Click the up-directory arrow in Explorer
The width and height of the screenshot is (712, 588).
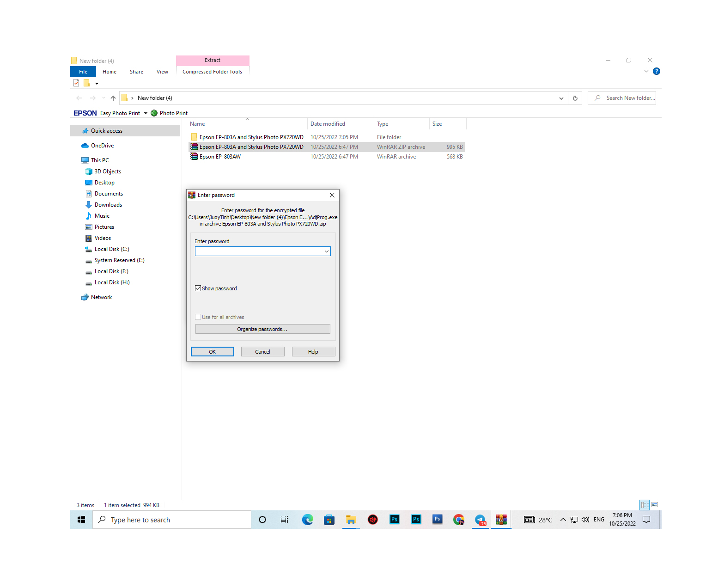click(113, 98)
